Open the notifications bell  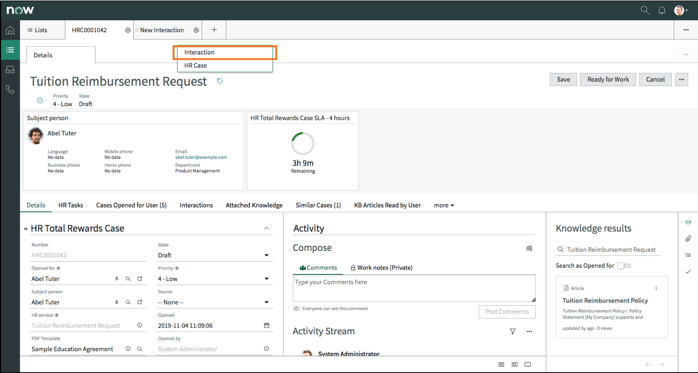662,10
